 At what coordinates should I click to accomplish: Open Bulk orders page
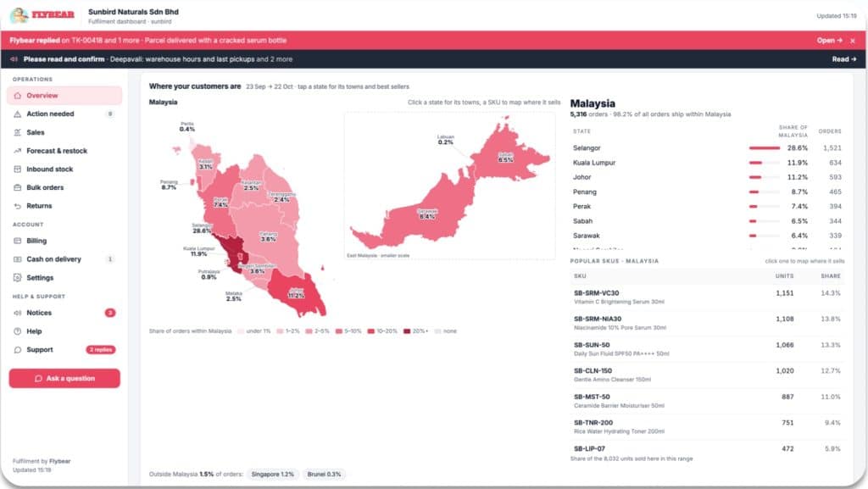click(x=64, y=187)
